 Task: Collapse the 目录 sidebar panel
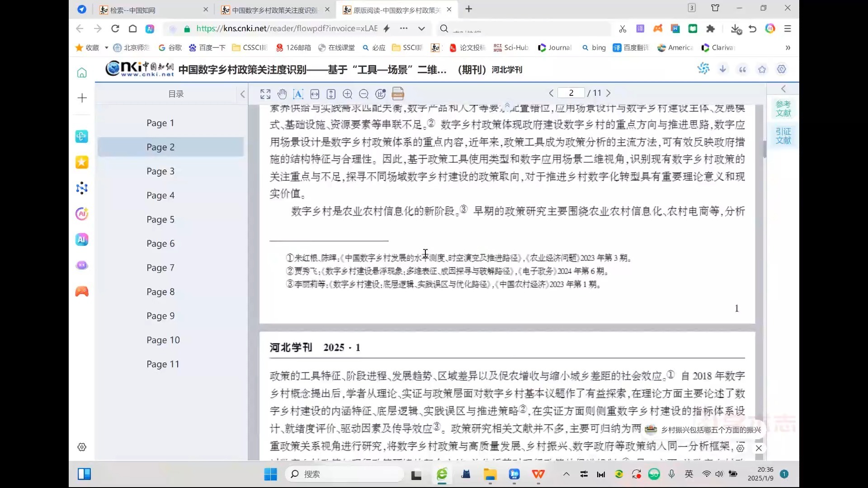coord(243,94)
